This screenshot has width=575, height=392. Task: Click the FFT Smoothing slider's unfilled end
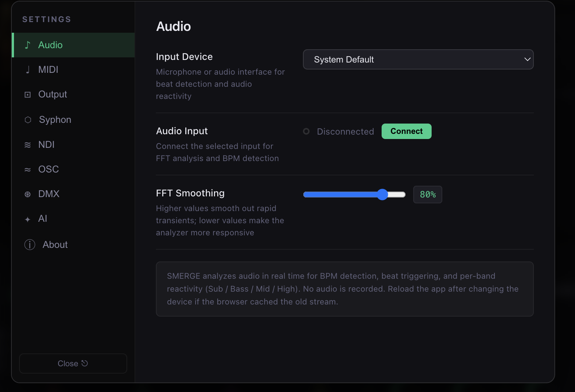pyautogui.click(x=397, y=195)
